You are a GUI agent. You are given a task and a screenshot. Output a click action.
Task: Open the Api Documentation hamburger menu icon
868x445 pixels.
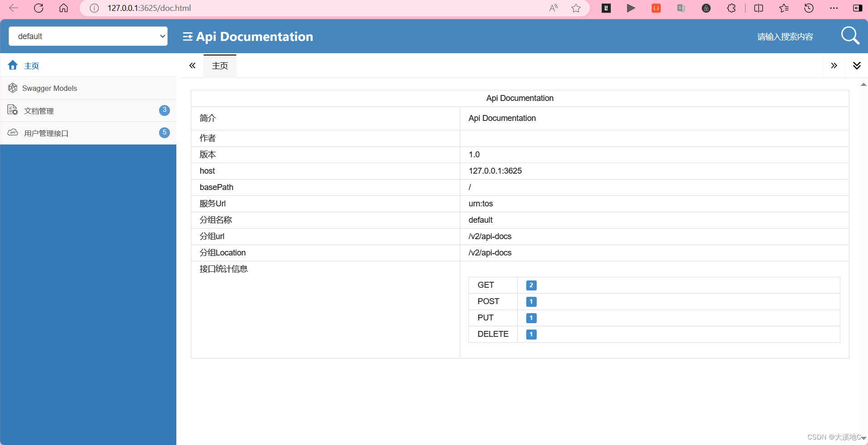(x=188, y=36)
